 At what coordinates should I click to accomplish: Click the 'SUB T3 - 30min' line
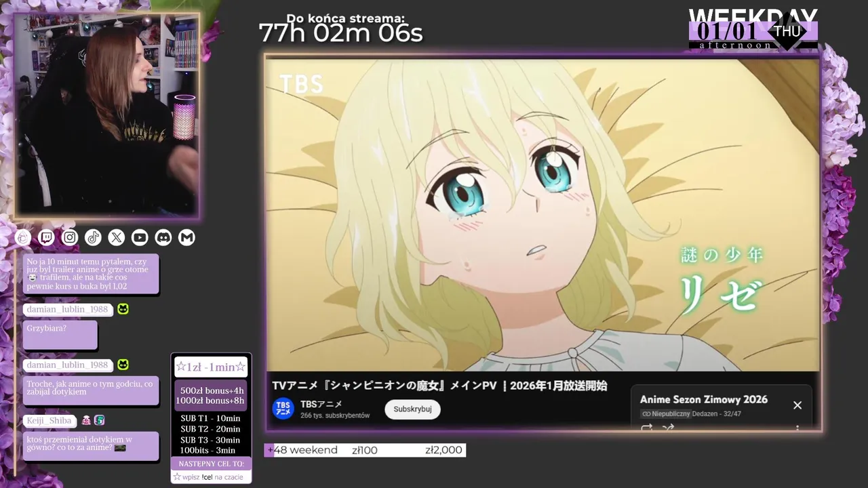210,440
